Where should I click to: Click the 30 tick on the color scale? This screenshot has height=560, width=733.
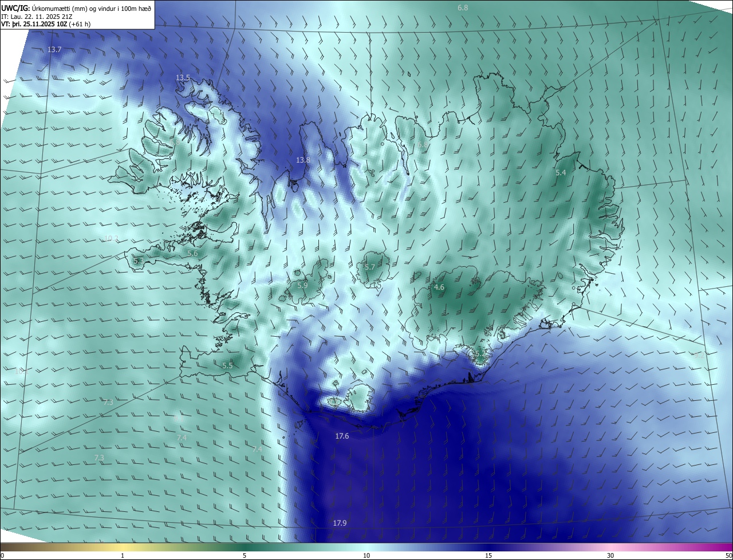click(610, 556)
